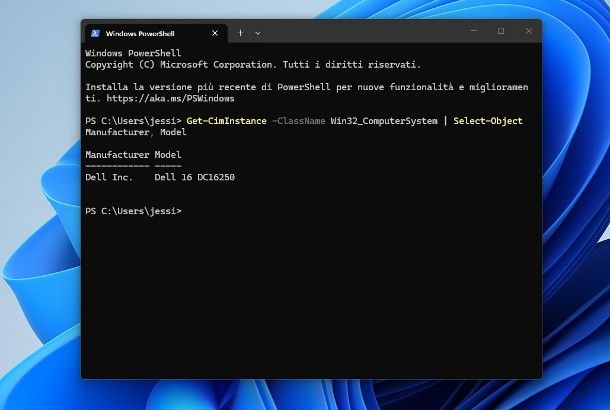The height and width of the screenshot is (410, 610).
Task: Click the Model column header
Action: [x=168, y=155]
